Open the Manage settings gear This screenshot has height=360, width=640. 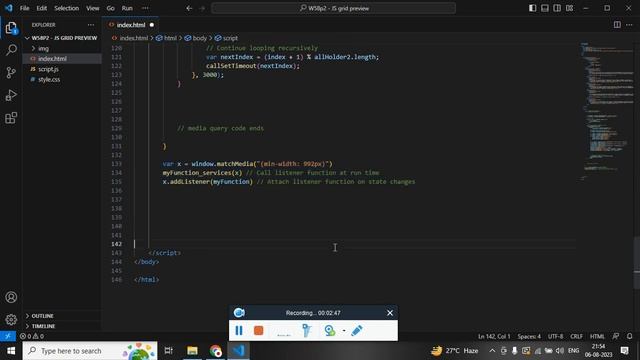click(x=11, y=319)
